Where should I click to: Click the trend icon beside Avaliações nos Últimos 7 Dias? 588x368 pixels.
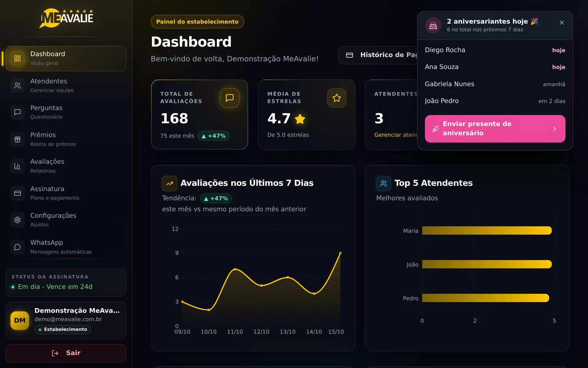point(169,183)
